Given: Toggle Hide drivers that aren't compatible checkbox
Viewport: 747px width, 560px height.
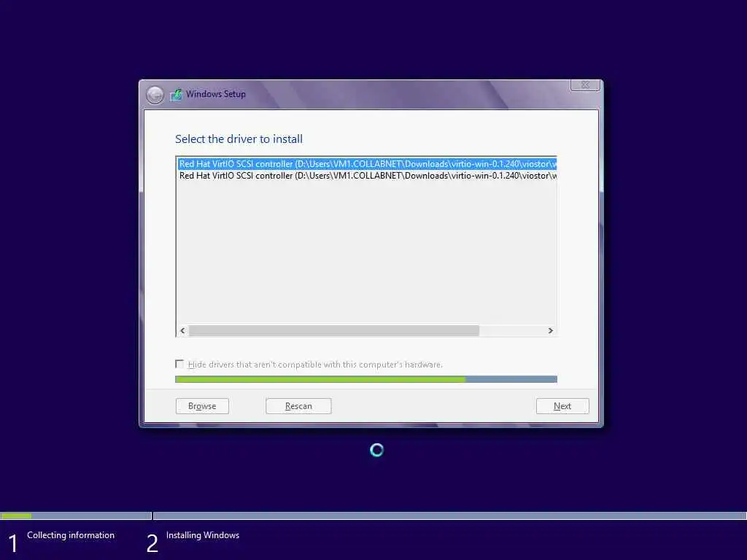Looking at the screenshot, I should click(179, 365).
